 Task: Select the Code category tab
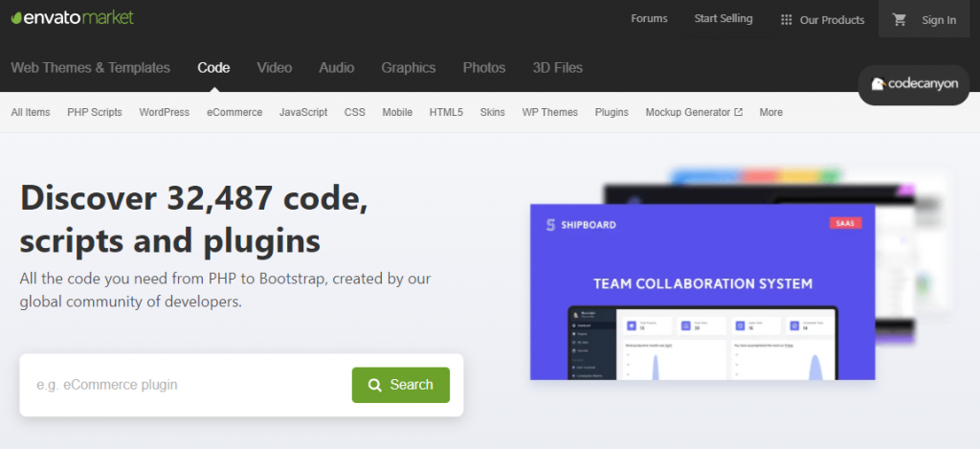(x=213, y=68)
